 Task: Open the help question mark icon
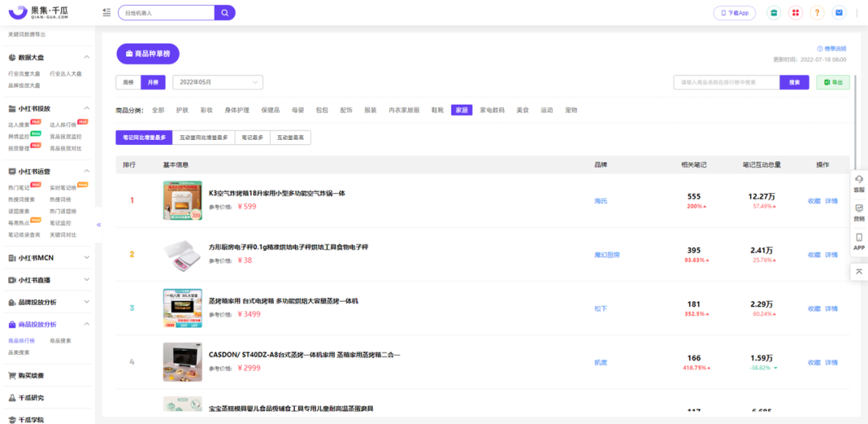coord(817,13)
